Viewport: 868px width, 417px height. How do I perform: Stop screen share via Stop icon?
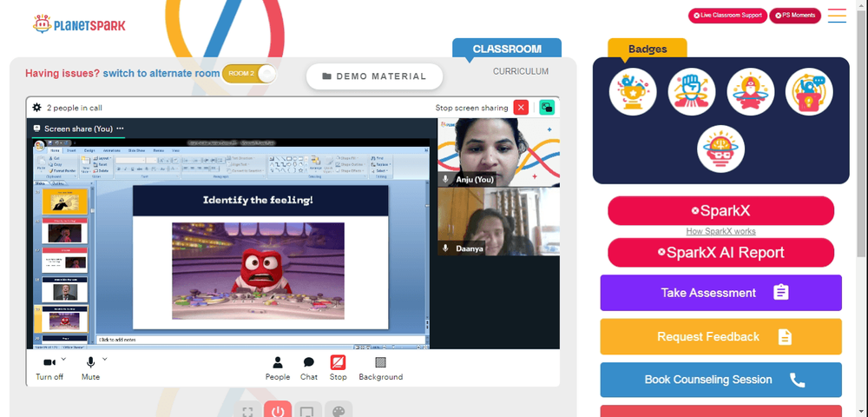(x=338, y=363)
